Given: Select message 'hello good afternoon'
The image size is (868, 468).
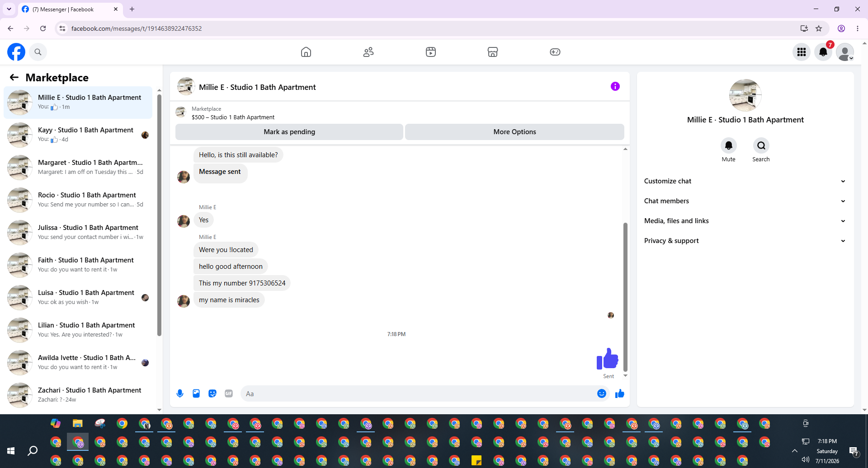Looking at the screenshot, I should [231, 267].
